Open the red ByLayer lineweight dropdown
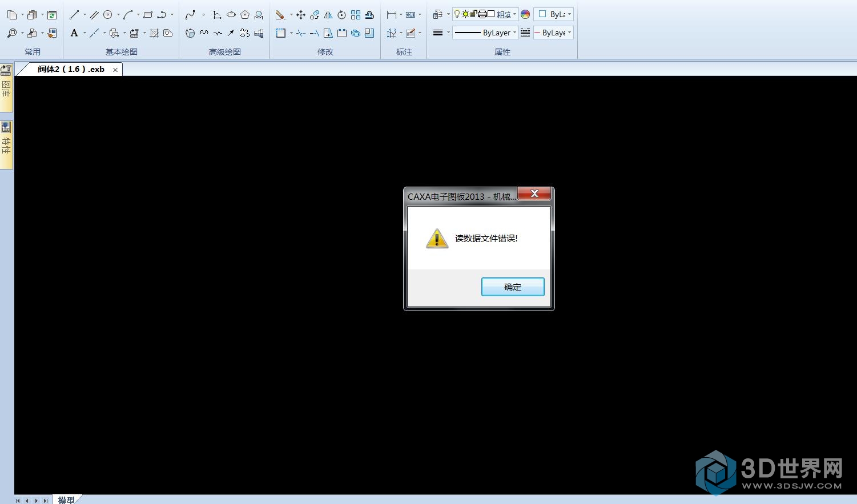The image size is (857, 504). tap(553, 33)
